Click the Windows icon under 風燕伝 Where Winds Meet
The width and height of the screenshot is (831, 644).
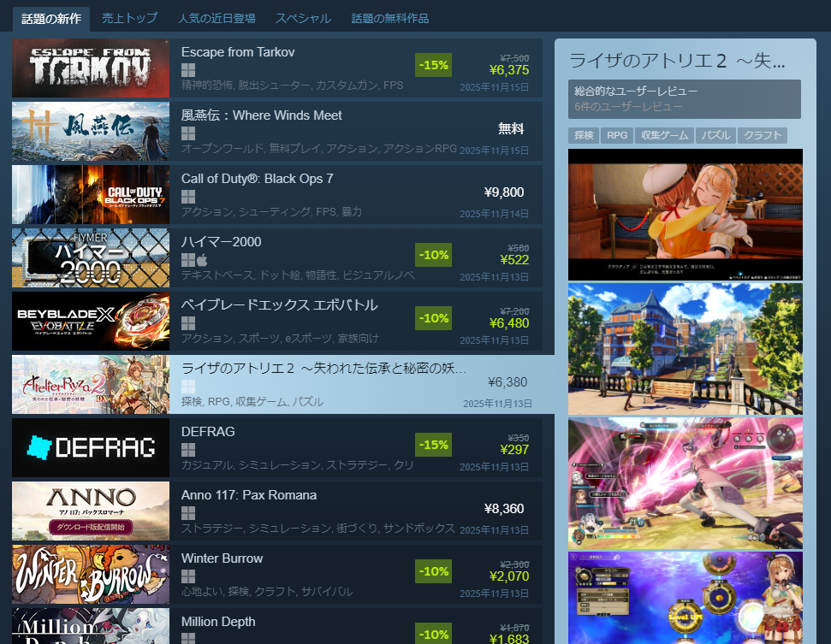pos(188,133)
